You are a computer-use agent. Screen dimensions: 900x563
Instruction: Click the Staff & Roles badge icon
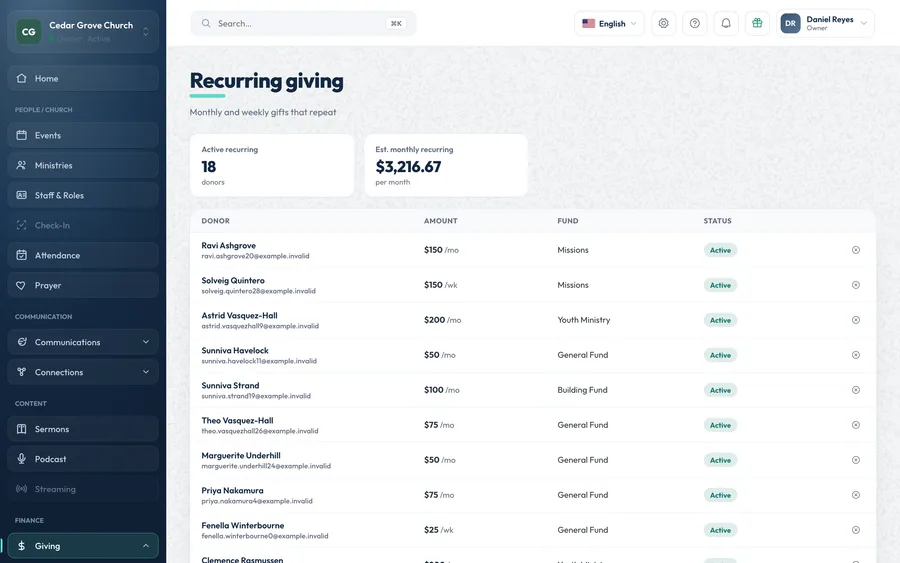pos(21,195)
